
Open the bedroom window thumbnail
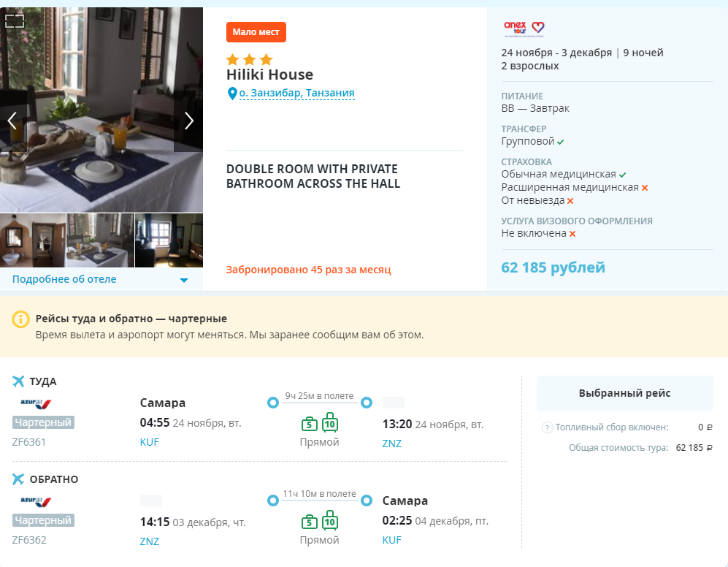click(x=169, y=240)
